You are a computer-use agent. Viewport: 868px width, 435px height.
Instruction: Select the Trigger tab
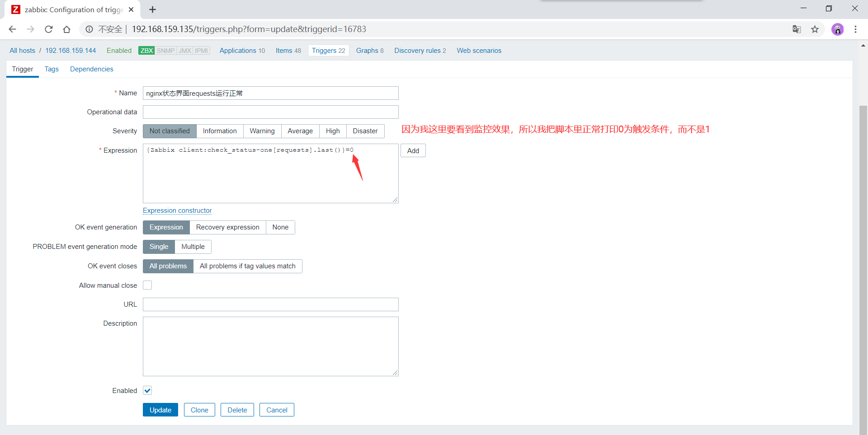23,69
